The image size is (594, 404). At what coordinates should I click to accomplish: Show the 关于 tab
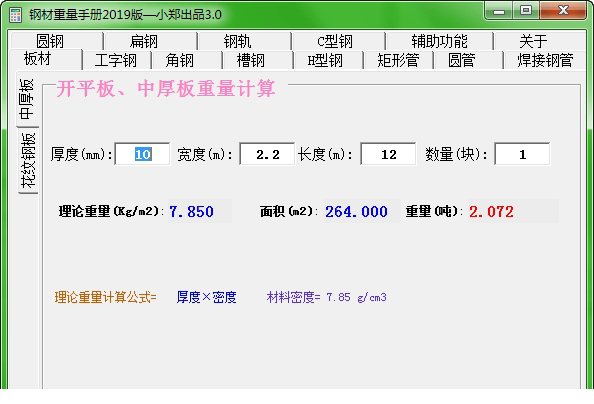[x=540, y=41]
